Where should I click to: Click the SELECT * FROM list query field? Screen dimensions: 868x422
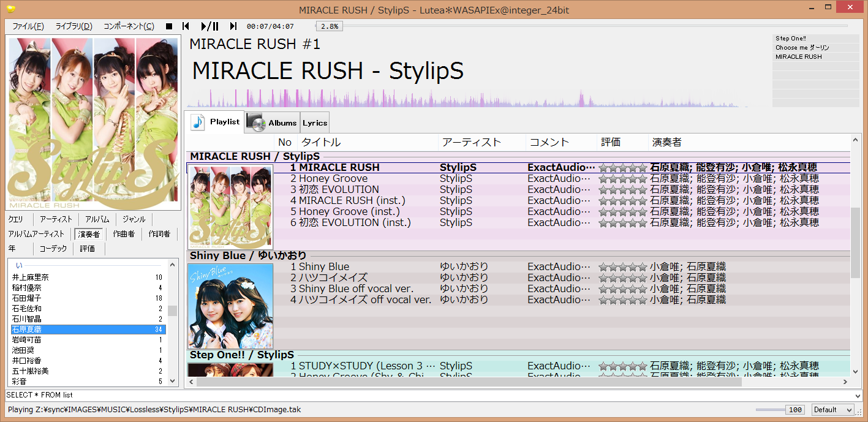[x=434, y=395]
